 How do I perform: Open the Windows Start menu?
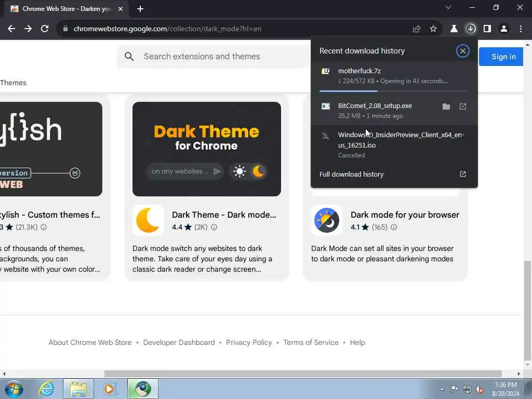pos(14,389)
